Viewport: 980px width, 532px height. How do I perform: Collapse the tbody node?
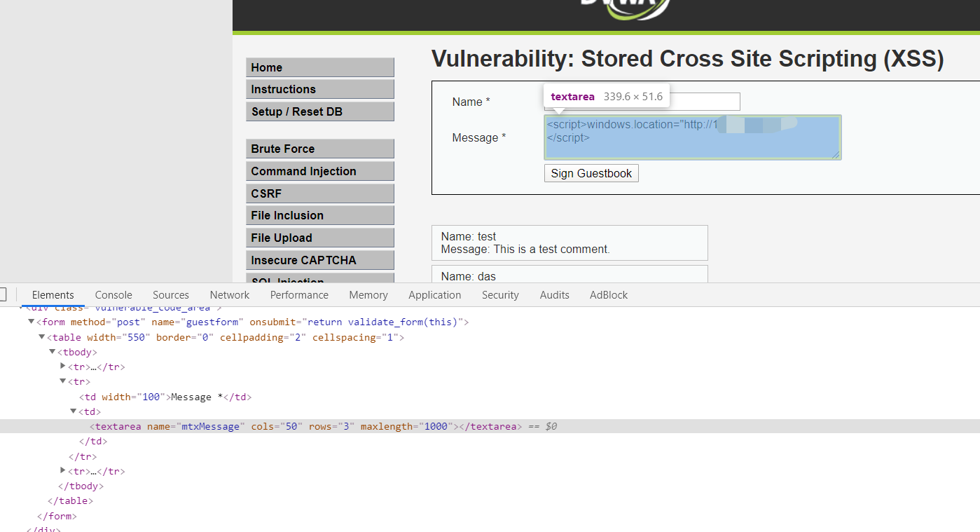(x=53, y=352)
